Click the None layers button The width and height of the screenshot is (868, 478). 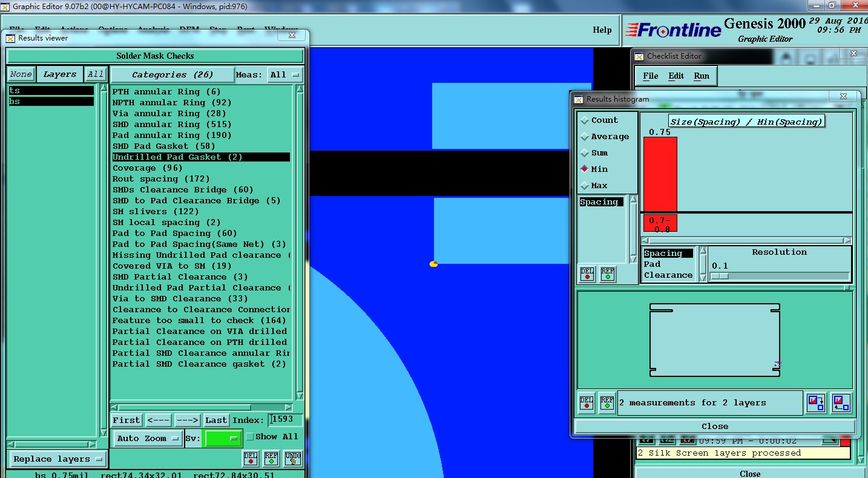pyautogui.click(x=21, y=74)
